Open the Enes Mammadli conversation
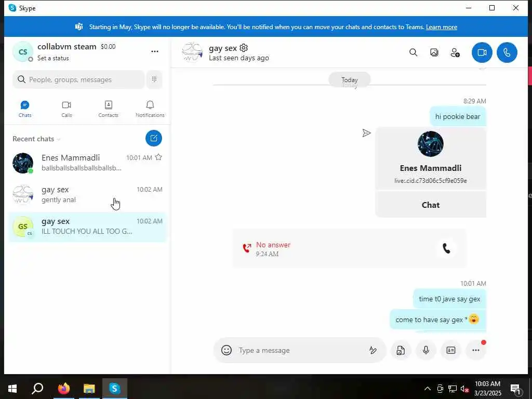 click(x=87, y=163)
